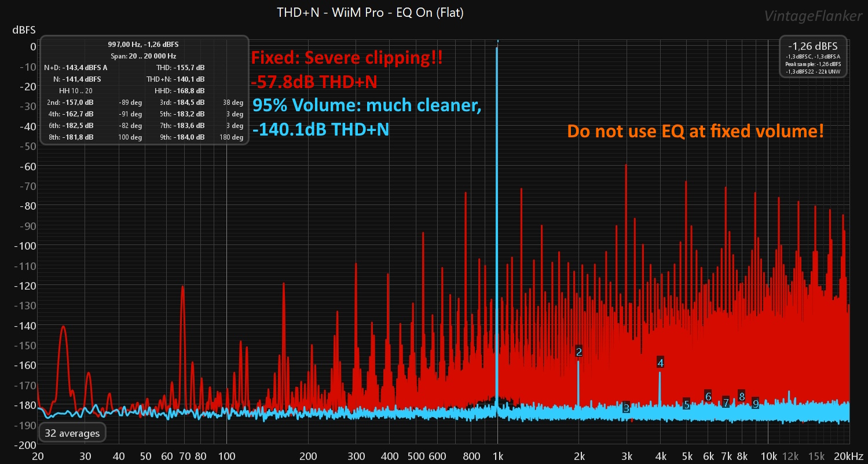Viewport: 868px width, 464px height.
Task: Click the "Span: 20 .. 20 000 Hz" line
Action: (143, 56)
